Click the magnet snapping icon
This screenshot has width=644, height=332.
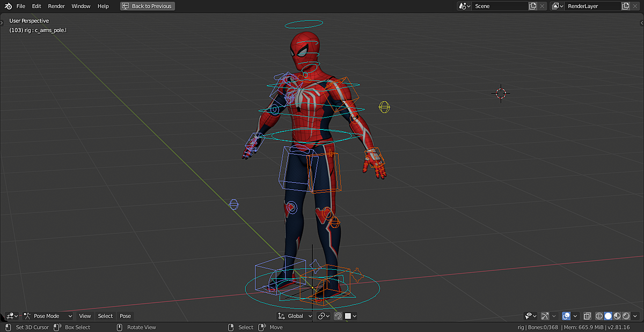(338, 316)
